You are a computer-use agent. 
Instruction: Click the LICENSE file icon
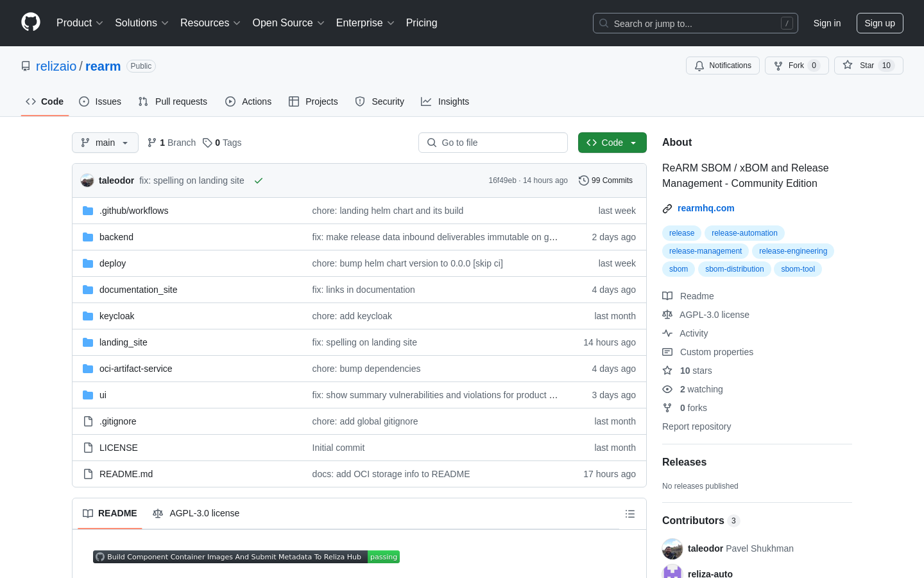click(88, 448)
